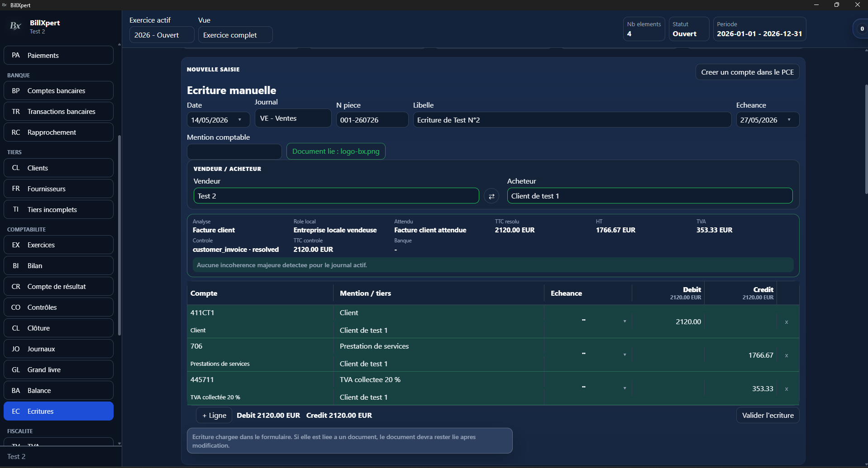Viewport: 868px width, 468px height.
Task: Open Vue dropdown Exercice complet
Action: click(x=235, y=35)
